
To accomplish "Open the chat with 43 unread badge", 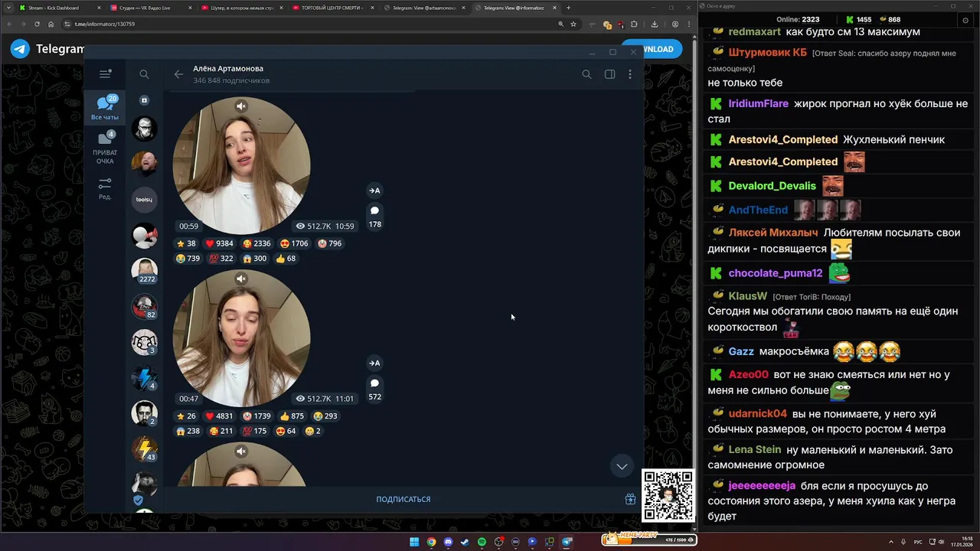I will (x=144, y=449).
